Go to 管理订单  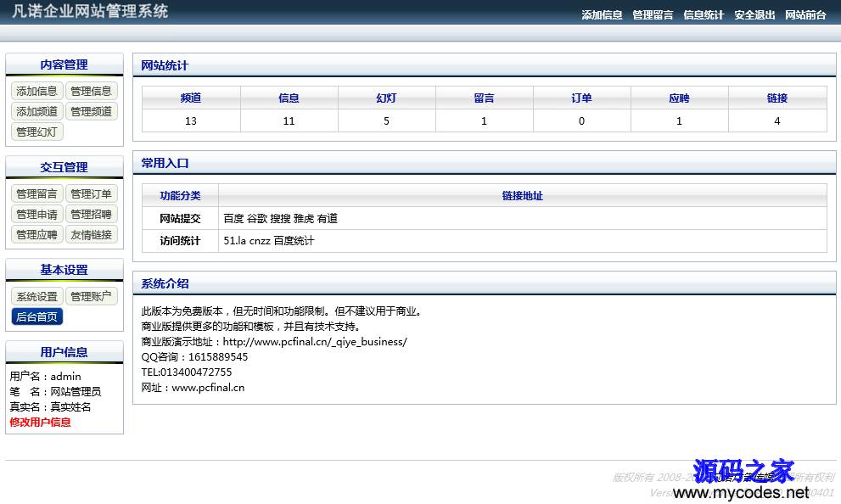coord(91,193)
